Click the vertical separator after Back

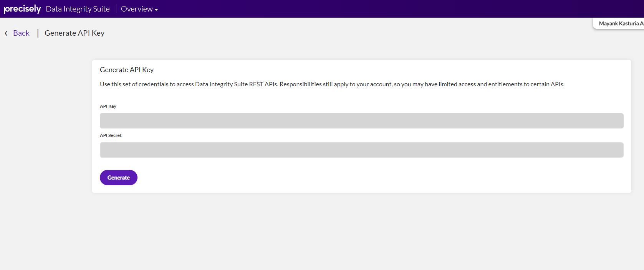click(38, 33)
